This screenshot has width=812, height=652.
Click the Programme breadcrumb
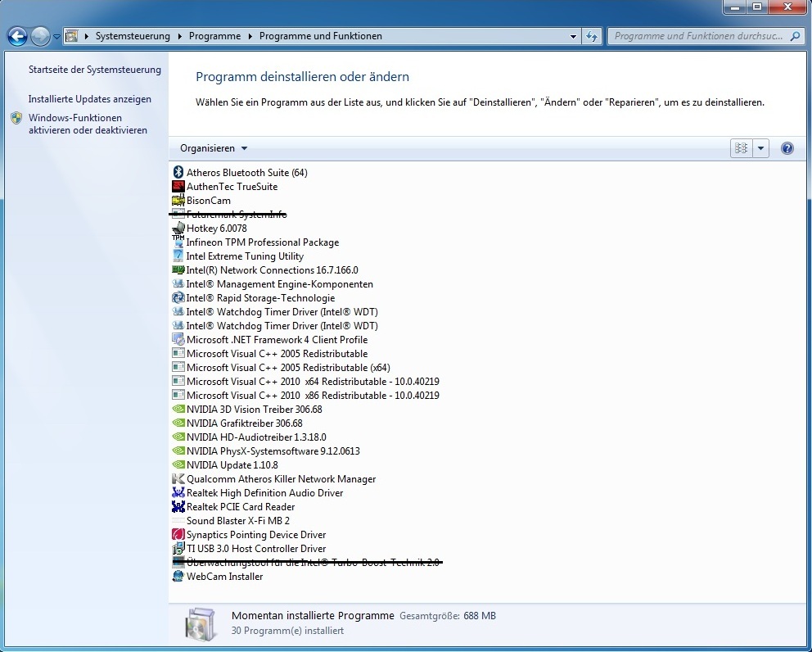pos(214,36)
